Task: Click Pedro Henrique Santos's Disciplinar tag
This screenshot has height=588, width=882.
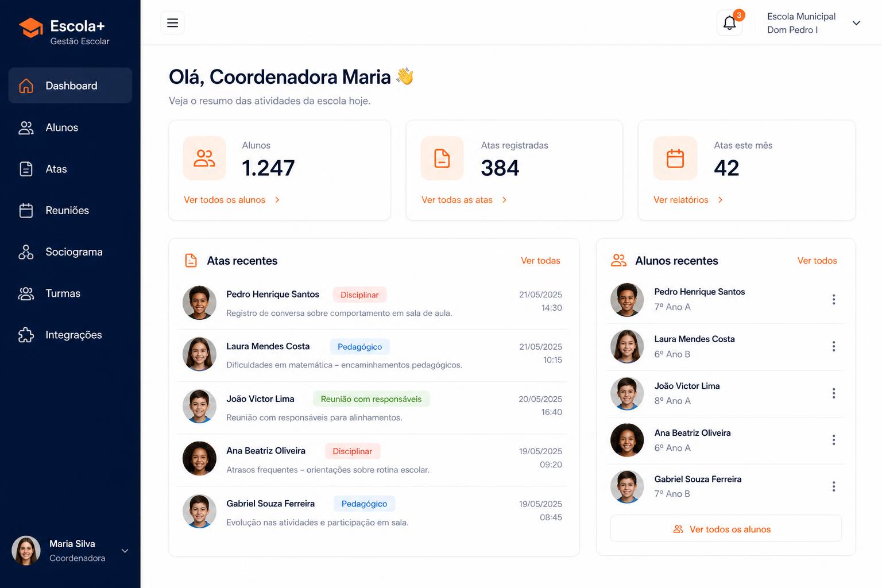Action: pos(359,295)
